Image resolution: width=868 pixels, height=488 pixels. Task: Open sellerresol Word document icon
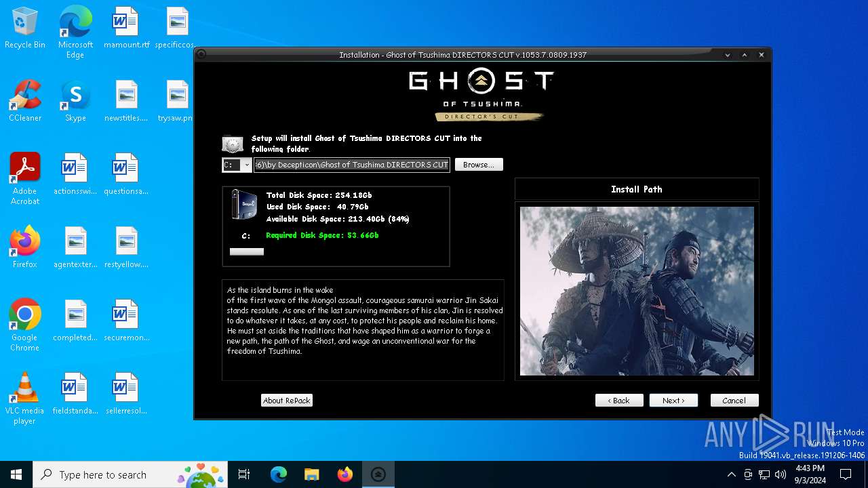[x=126, y=394]
